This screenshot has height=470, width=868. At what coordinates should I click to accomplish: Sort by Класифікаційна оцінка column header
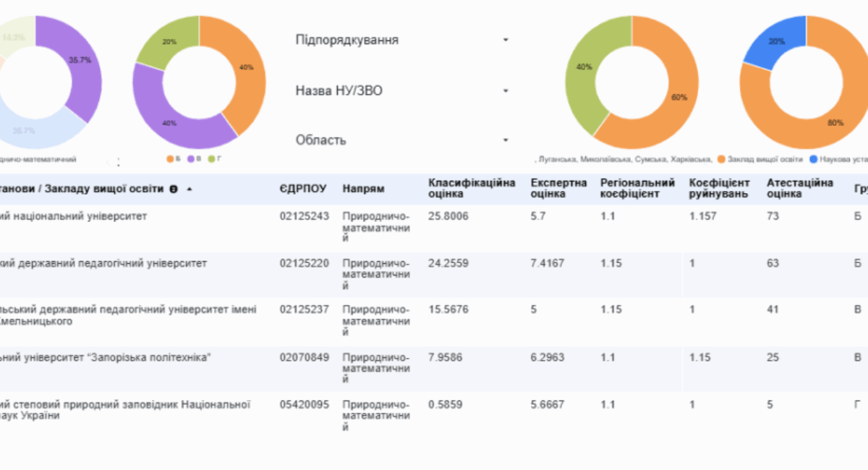point(471,189)
